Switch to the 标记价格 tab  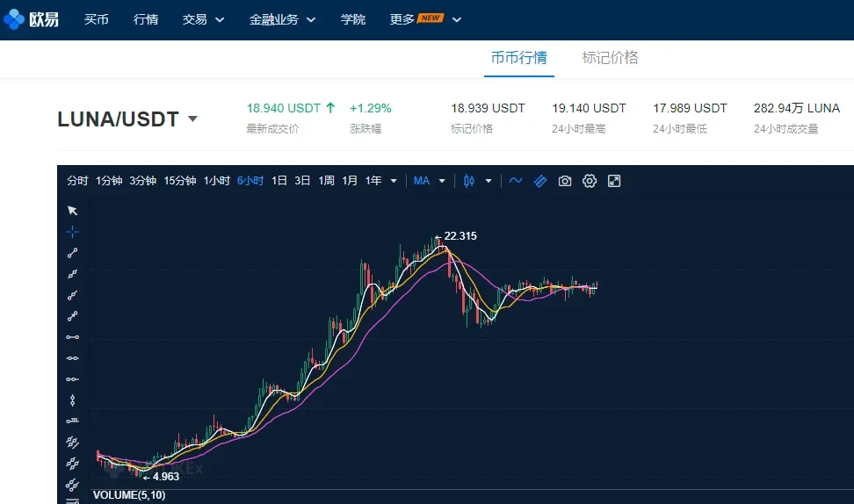pyautogui.click(x=610, y=58)
